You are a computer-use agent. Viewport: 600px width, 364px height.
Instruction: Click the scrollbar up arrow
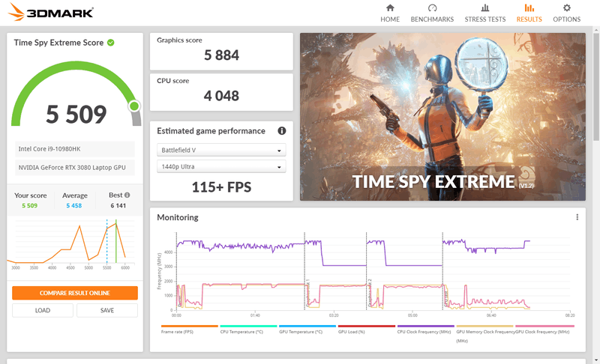596,29
